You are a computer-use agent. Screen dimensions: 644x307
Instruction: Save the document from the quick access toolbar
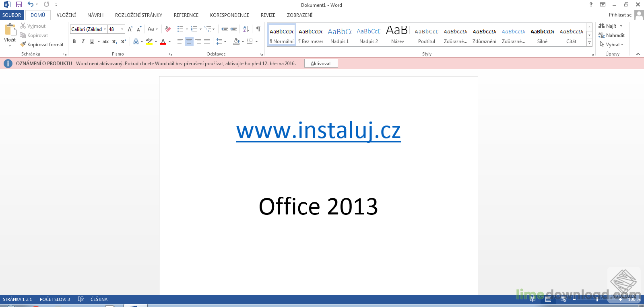19,4
